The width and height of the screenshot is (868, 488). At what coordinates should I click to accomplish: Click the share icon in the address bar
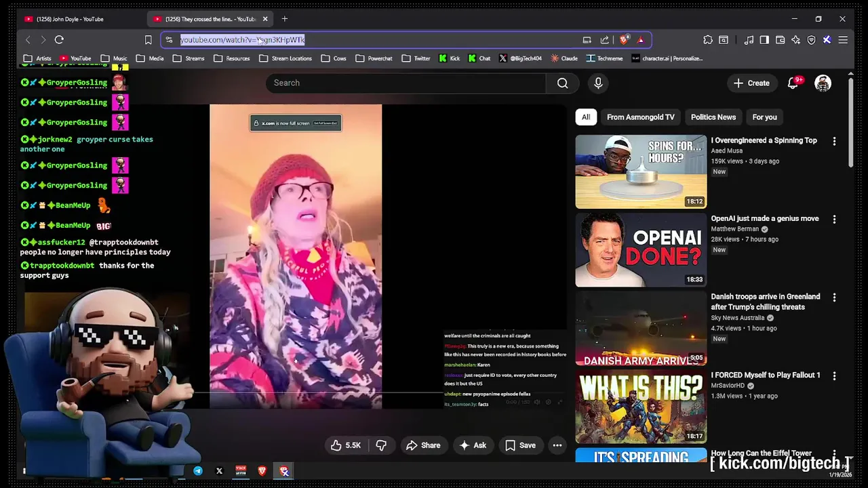[x=604, y=40]
